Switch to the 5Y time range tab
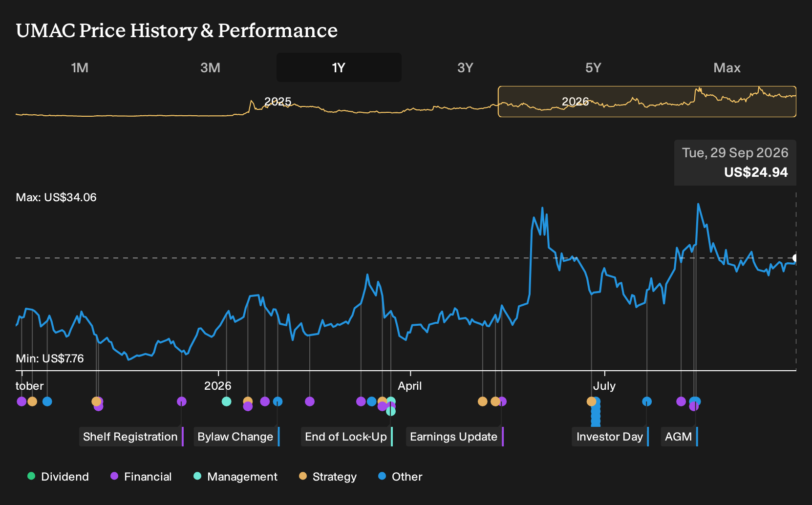Image resolution: width=812 pixels, height=505 pixels. [593, 67]
